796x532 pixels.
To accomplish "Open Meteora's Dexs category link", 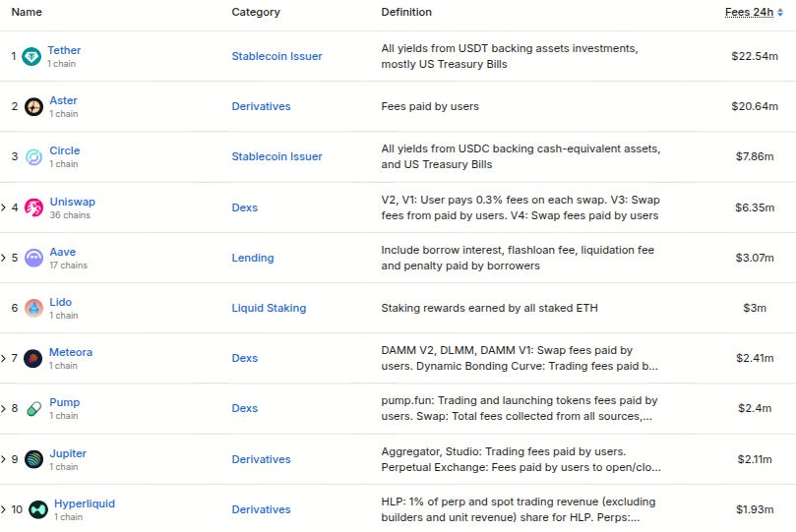I will point(245,358).
